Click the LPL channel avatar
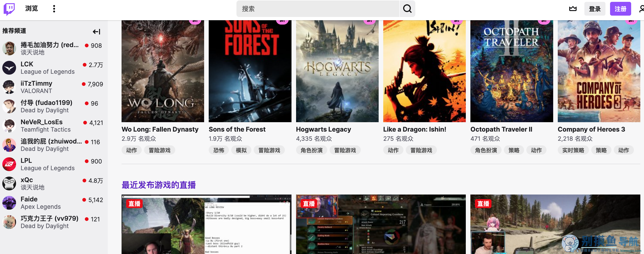 tap(9, 164)
